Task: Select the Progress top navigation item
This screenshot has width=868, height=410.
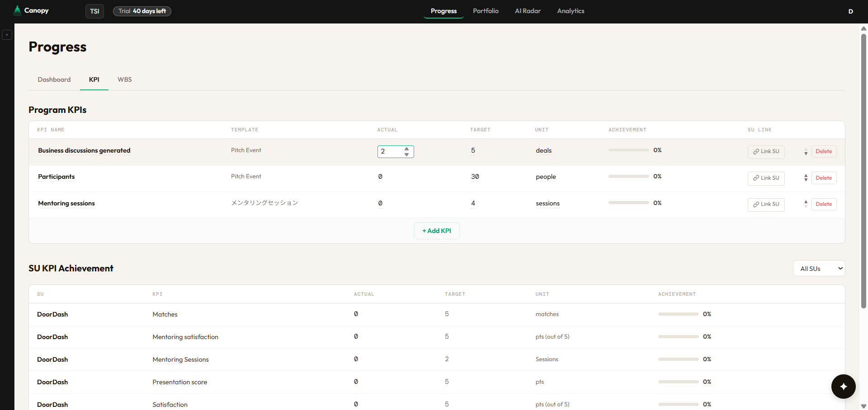Action: pyautogui.click(x=443, y=11)
